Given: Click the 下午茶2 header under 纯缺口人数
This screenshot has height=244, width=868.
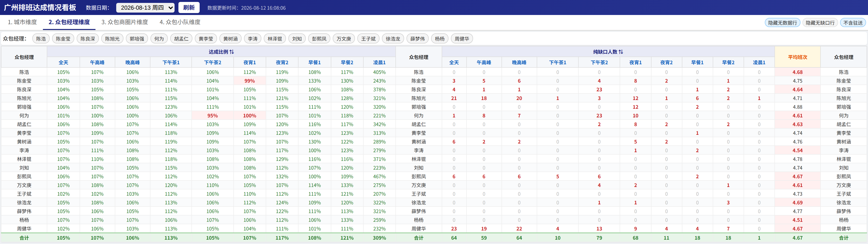Looking at the screenshot, I should click(x=599, y=62).
